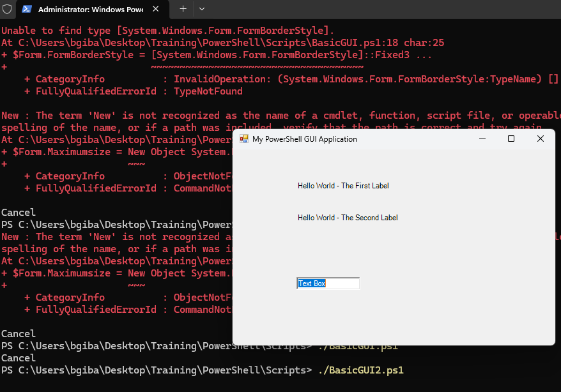Click the PowerShell icon on the terminal tab

(26, 10)
